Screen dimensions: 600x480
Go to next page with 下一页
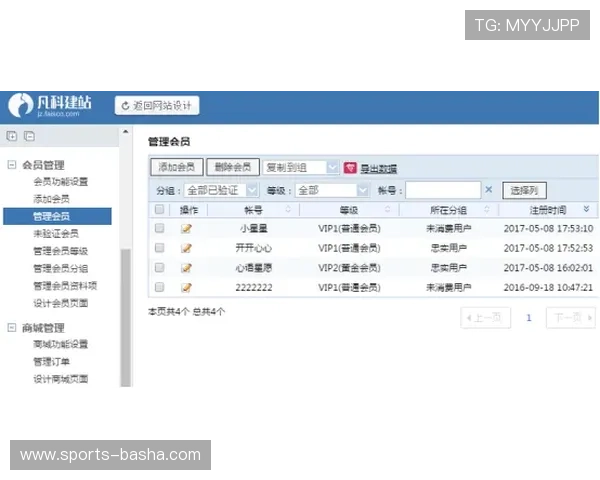571,317
